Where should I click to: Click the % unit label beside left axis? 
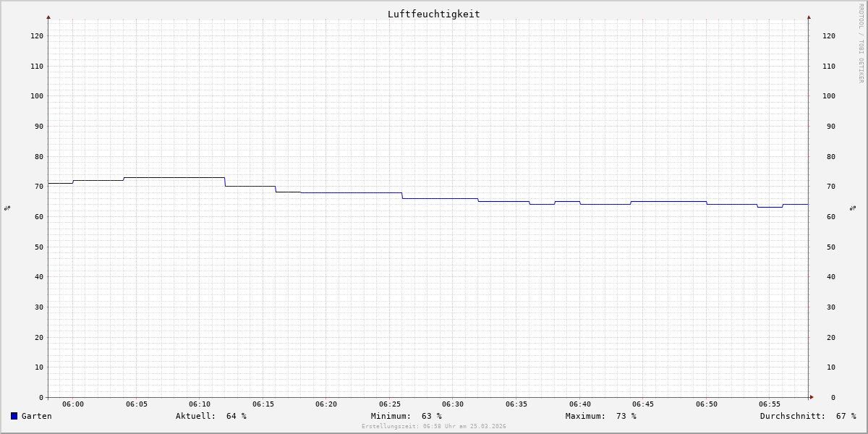tap(7, 208)
